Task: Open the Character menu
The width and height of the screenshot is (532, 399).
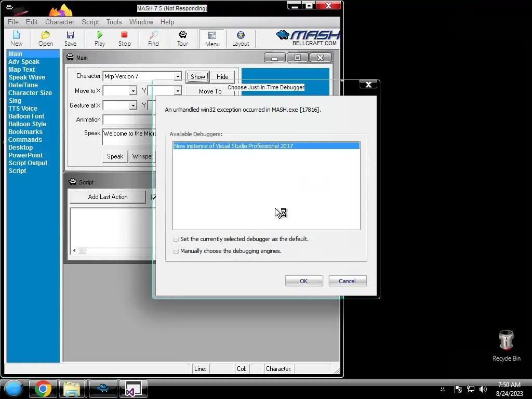Action: click(60, 22)
